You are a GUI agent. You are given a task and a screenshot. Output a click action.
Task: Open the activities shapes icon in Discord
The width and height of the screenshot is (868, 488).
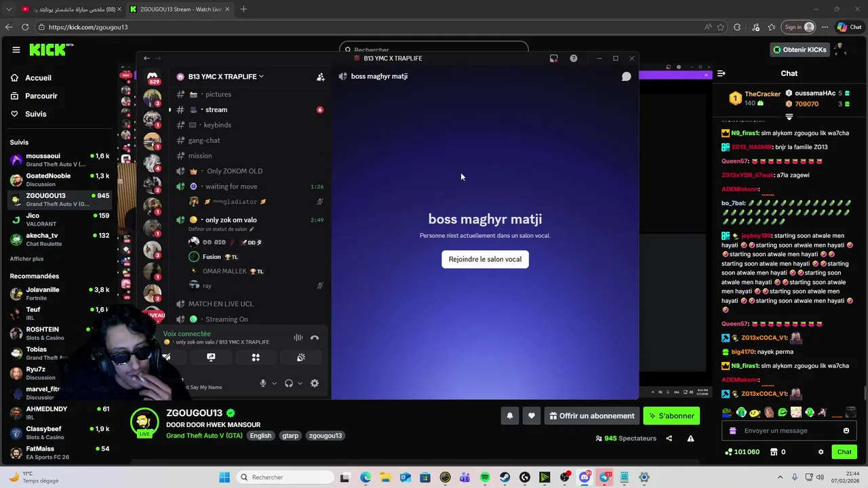(x=256, y=357)
